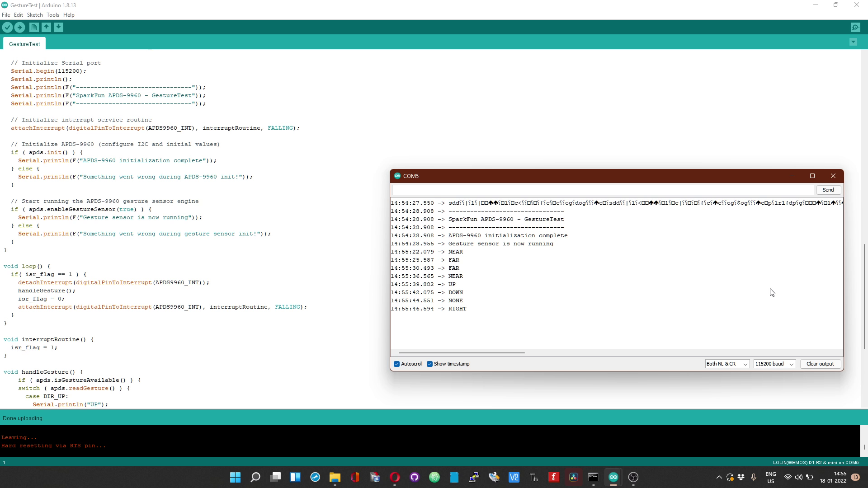Focus the serial message input field
The image size is (868, 488).
click(x=603, y=190)
